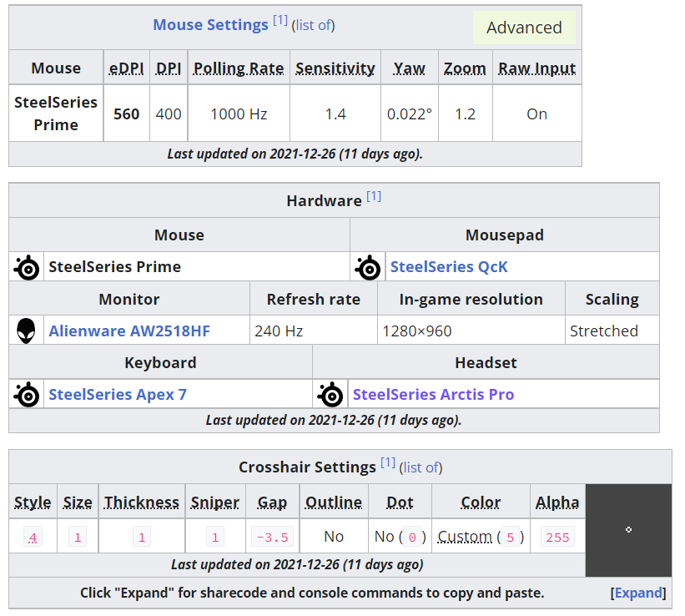
Task: Open the SteelSeries Arctis Pro headset link
Action: pyautogui.click(x=433, y=394)
